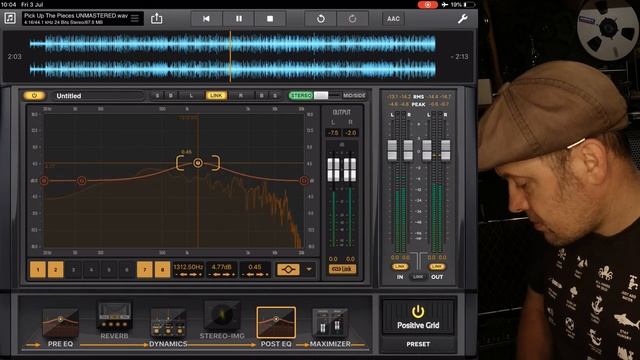Image resolution: width=640 pixels, height=360 pixels.
Task: Click the Post EQ output left fader
Action: pyautogui.click(x=333, y=170)
